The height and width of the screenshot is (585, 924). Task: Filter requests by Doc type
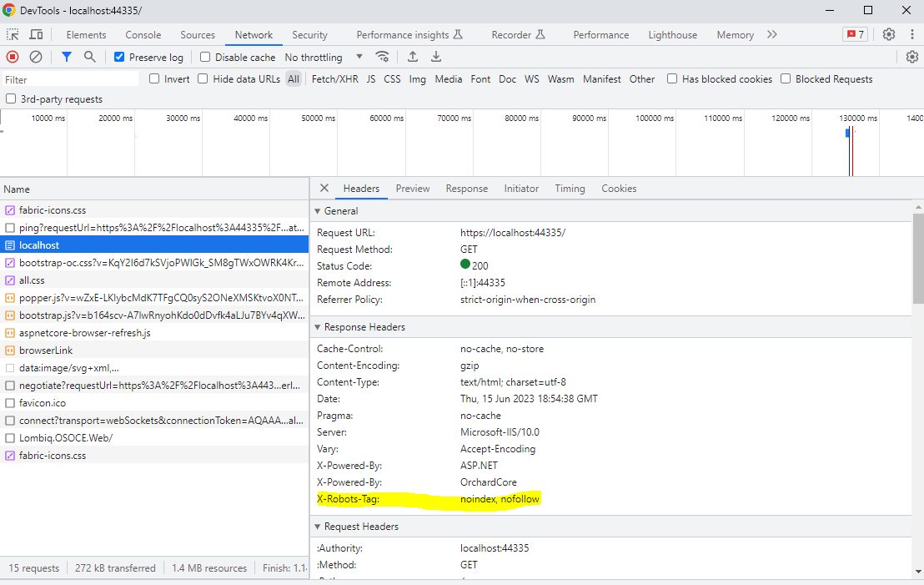point(507,79)
